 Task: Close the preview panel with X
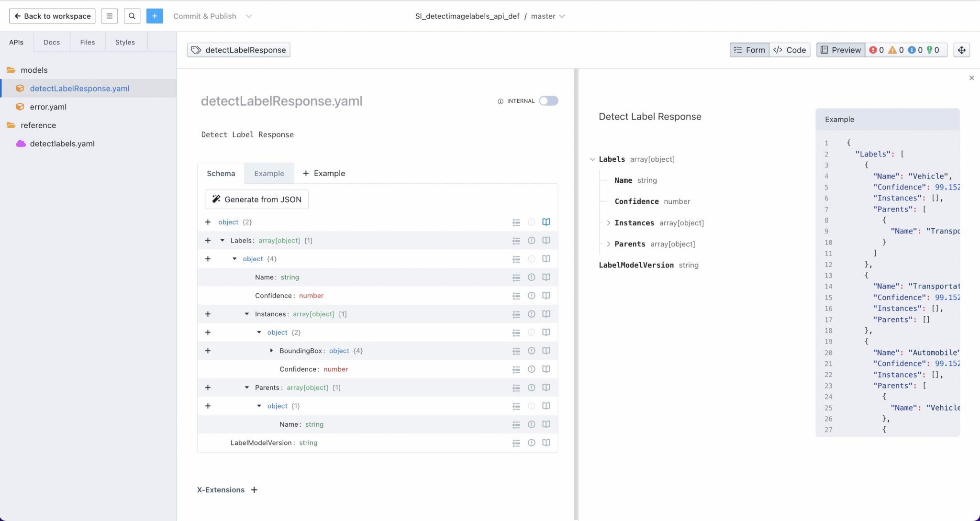coord(971,78)
